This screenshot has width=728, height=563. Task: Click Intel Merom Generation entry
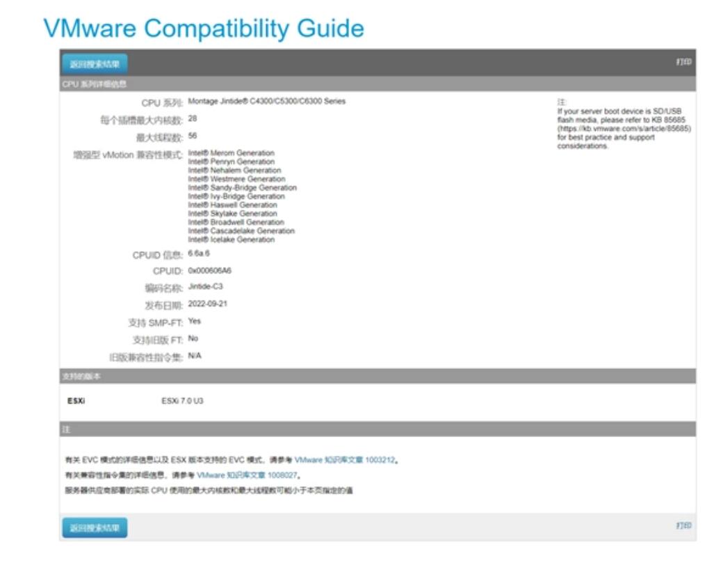pos(232,153)
